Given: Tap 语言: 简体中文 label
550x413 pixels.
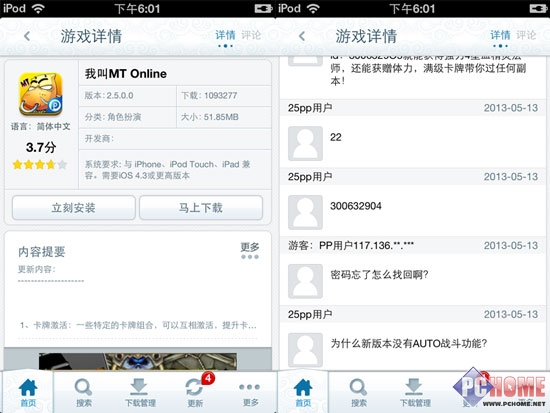Looking at the screenshot, I should (x=41, y=126).
